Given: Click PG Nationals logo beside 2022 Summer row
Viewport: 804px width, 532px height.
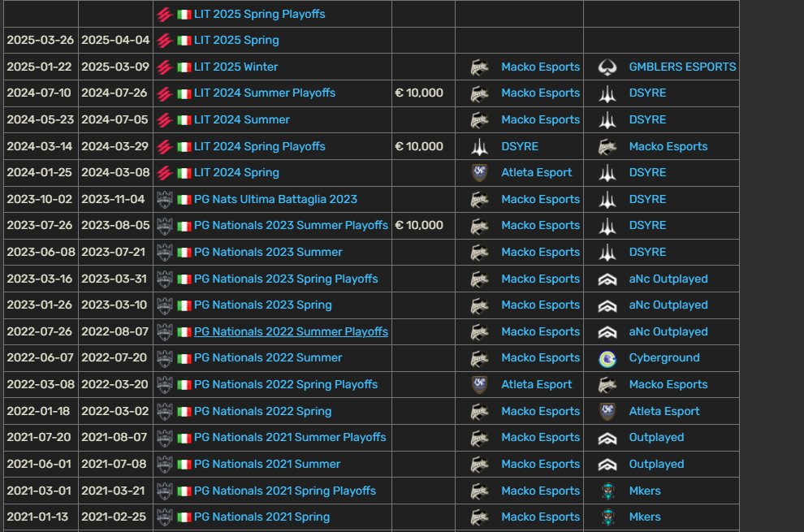Looking at the screenshot, I should (x=164, y=358).
